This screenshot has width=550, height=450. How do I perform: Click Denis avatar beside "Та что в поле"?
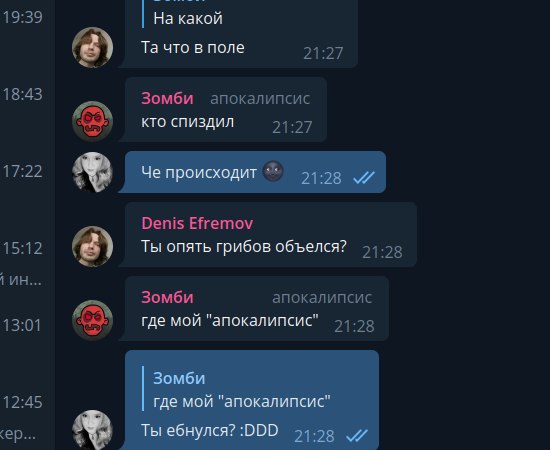click(93, 47)
